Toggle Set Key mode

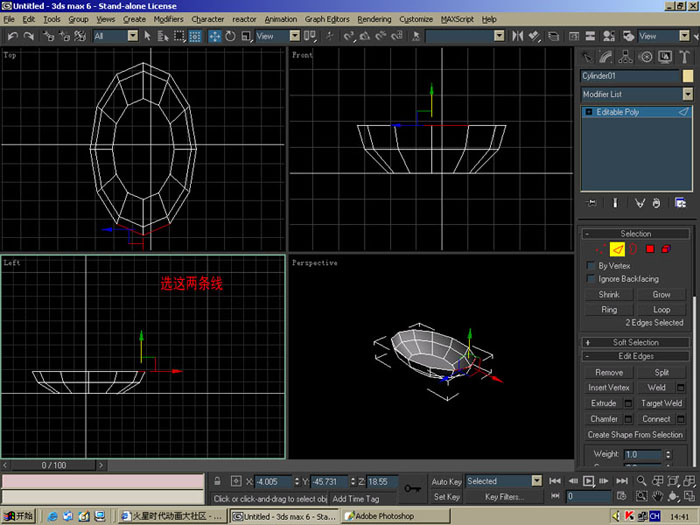click(x=446, y=496)
